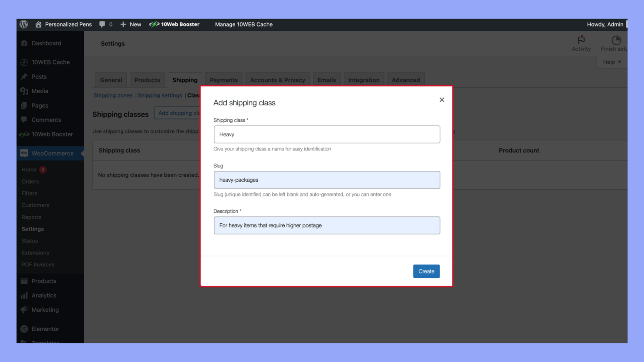This screenshot has height=362, width=644.
Task: Click the Media library icon in the sidebar
Action: 25,91
